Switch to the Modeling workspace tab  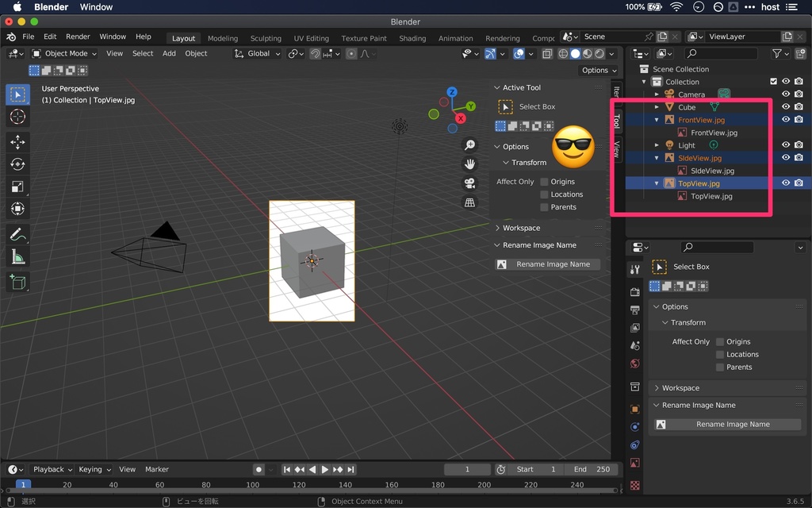(x=223, y=37)
